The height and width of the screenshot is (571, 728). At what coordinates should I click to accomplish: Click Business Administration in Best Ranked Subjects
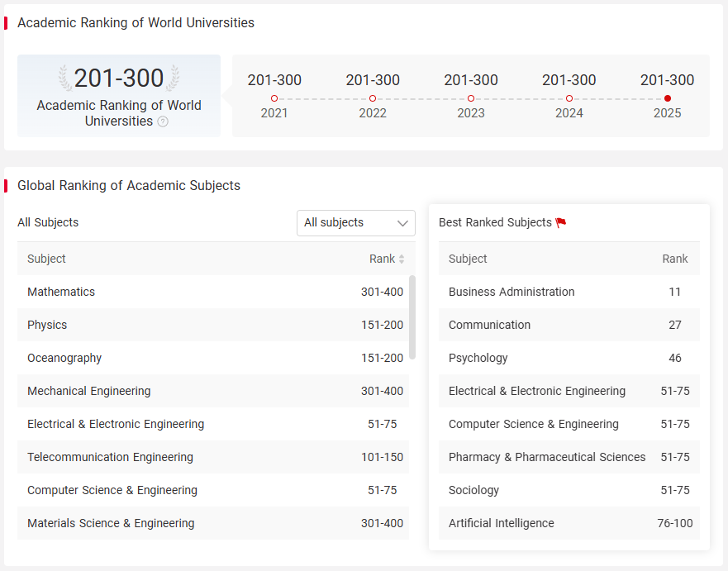tap(569, 292)
